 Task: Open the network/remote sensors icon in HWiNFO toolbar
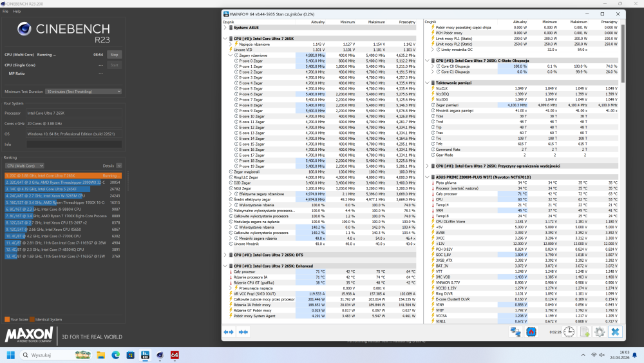515,332
